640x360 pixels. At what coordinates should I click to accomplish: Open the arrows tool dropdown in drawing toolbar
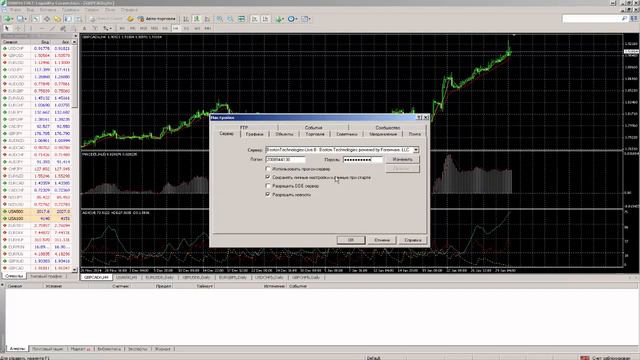click(x=107, y=28)
